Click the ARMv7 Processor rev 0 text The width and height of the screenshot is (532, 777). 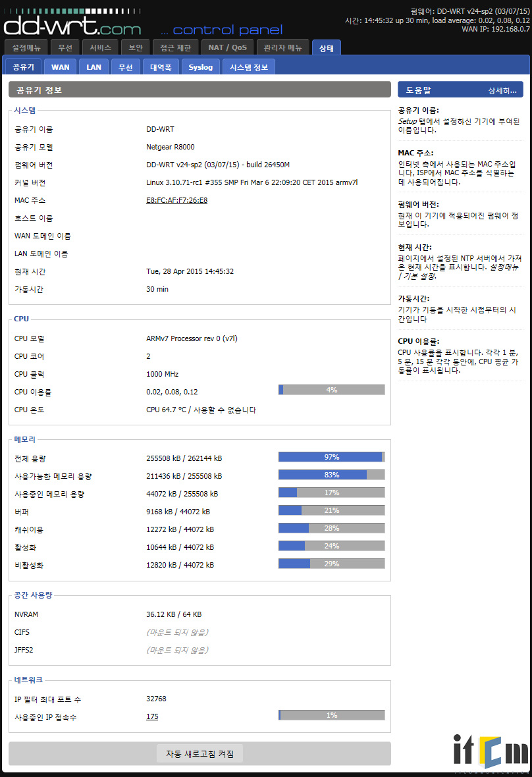coord(192,338)
